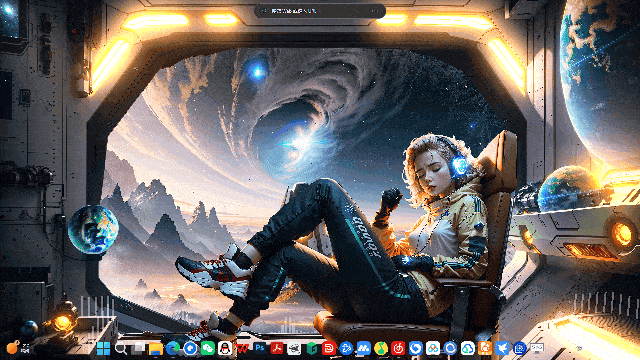Launch the orange app icon on taskbar
Screen dimensions: 640x360
click(485, 348)
